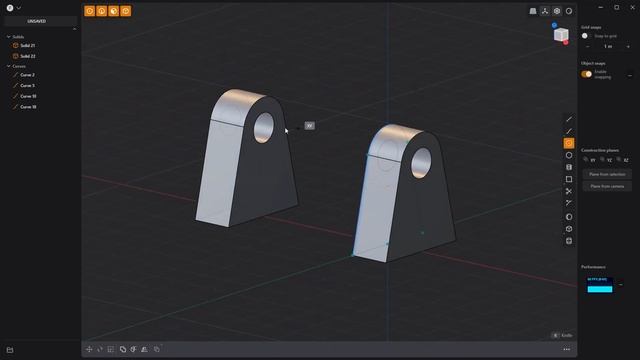Toggle the solid selection mode icon
Image resolution: width=640 pixels, height=360 pixels.
point(126,11)
